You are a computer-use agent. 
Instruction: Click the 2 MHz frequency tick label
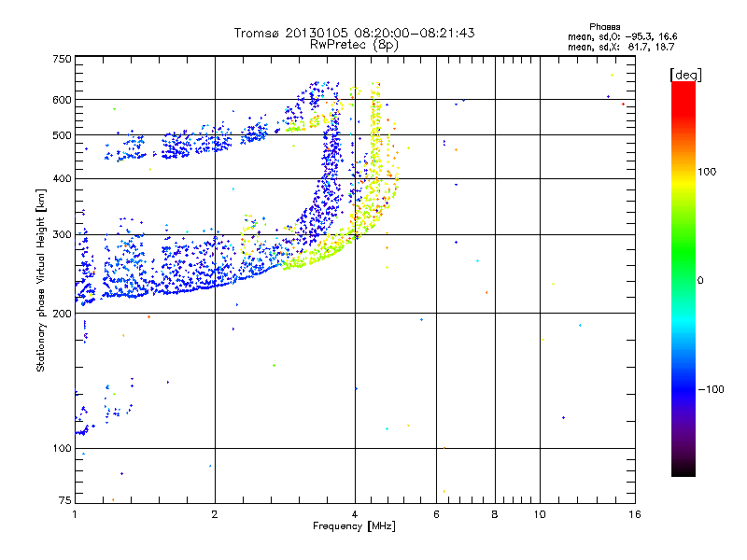(215, 514)
